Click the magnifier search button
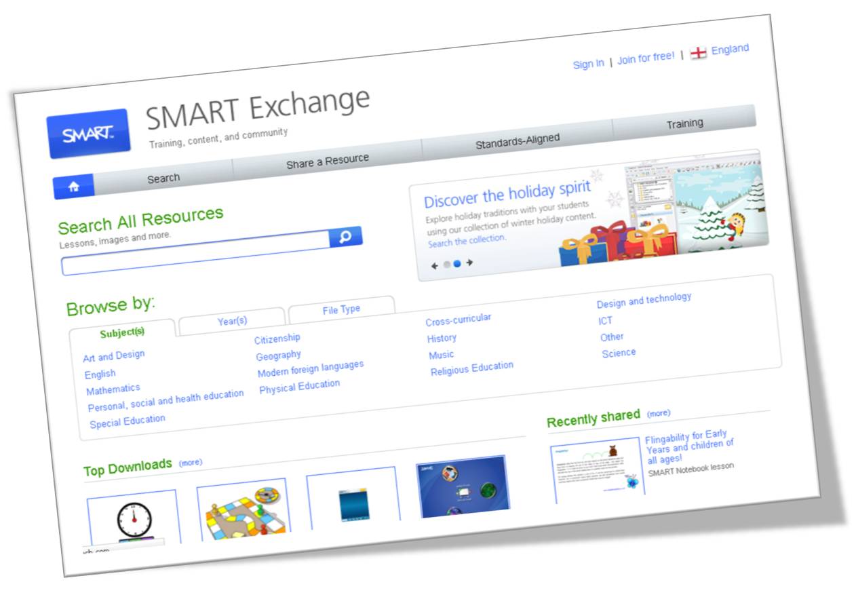Image resolution: width=856 pixels, height=616 pixels. click(345, 237)
